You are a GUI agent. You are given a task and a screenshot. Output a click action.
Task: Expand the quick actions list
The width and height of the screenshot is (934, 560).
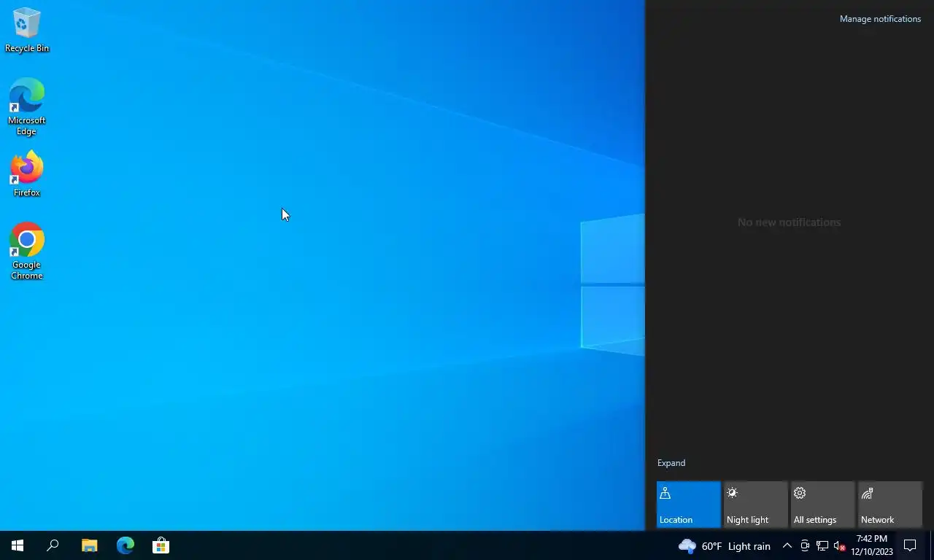[671, 463]
